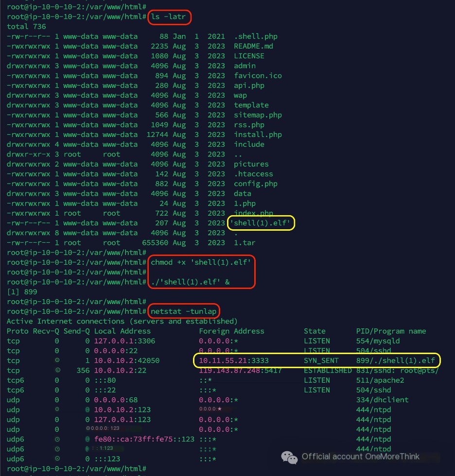This screenshot has height=476, width=455.
Task: Click the highlighted ls -latr command
Action: tap(170, 17)
